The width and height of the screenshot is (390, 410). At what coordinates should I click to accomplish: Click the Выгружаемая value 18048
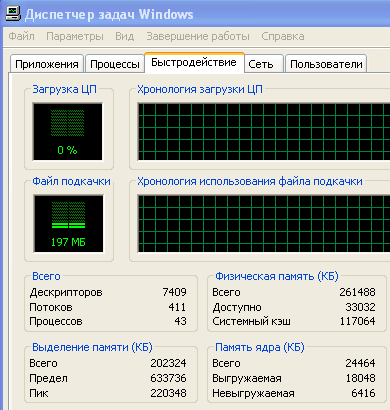[x=360, y=378]
